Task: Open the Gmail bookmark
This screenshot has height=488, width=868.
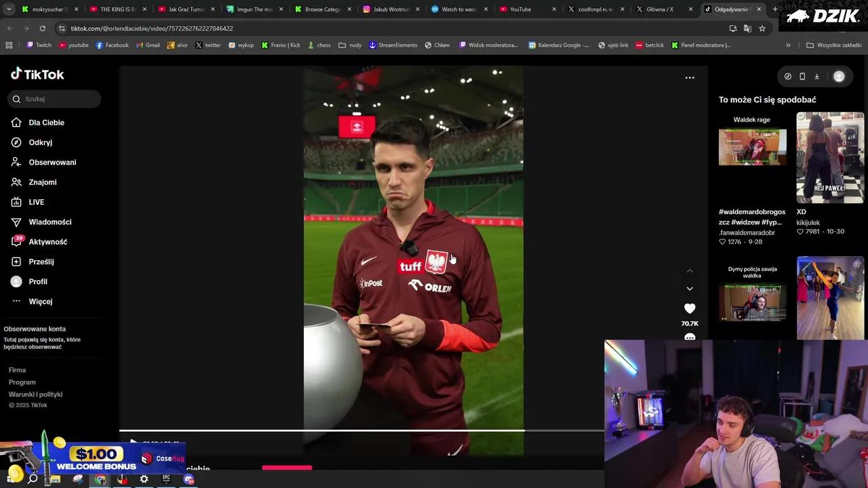Action: [x=148, y=45]
